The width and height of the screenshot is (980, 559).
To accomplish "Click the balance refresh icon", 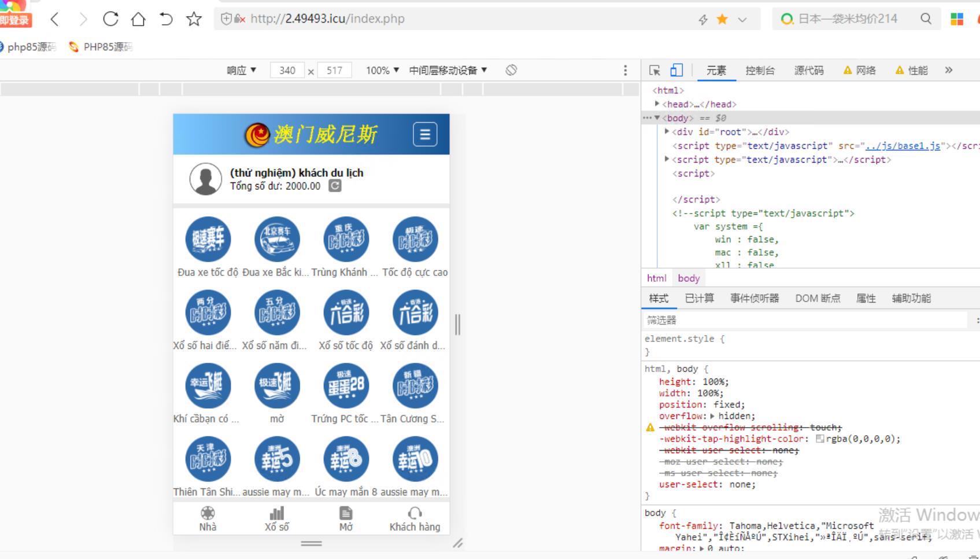I will (335, 186).
